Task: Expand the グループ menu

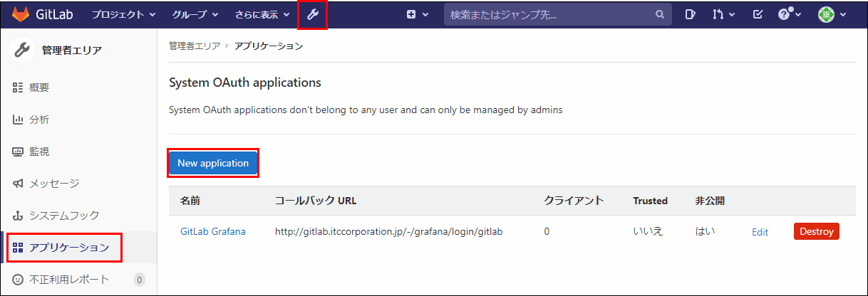Action: pos(195,14)
